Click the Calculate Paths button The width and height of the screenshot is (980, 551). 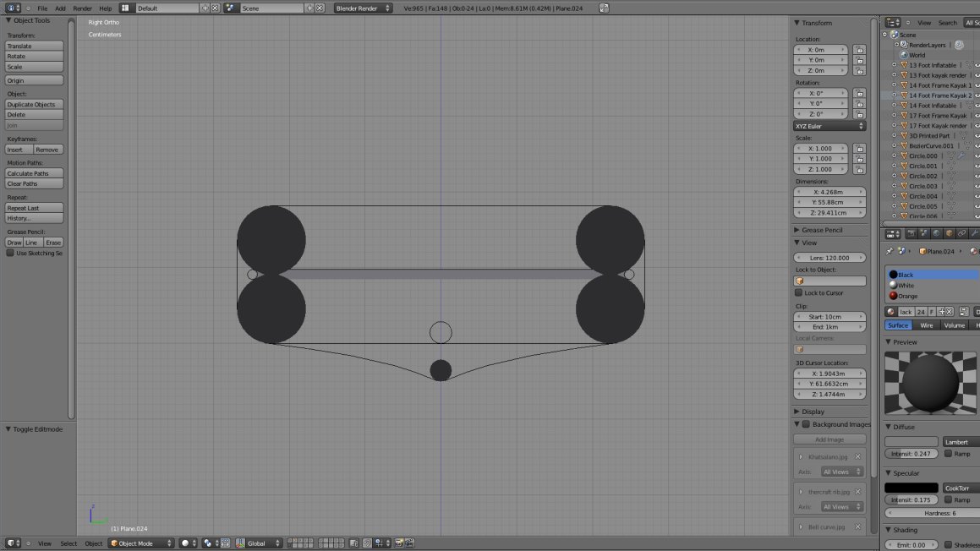point(35,173)
